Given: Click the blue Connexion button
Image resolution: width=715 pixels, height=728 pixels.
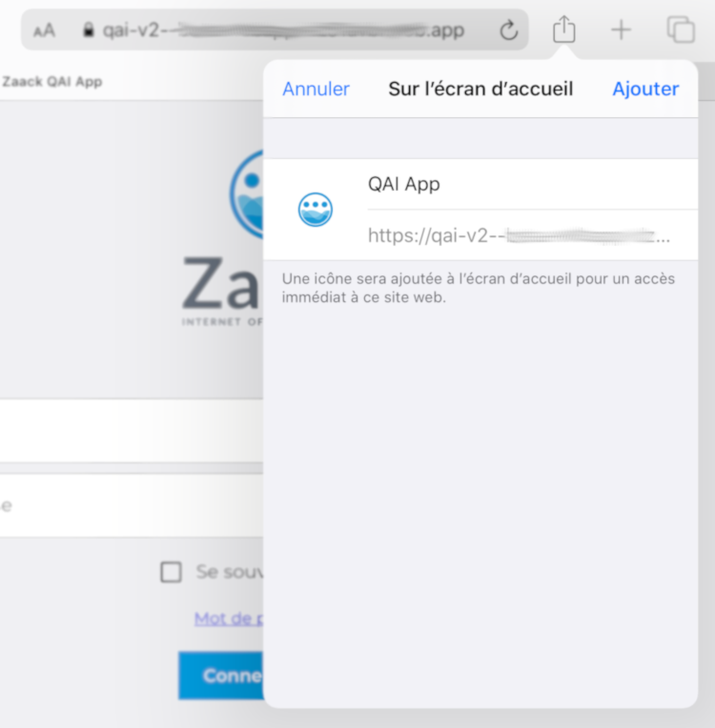Looking at the screenshot, I should tap(220, 676).
